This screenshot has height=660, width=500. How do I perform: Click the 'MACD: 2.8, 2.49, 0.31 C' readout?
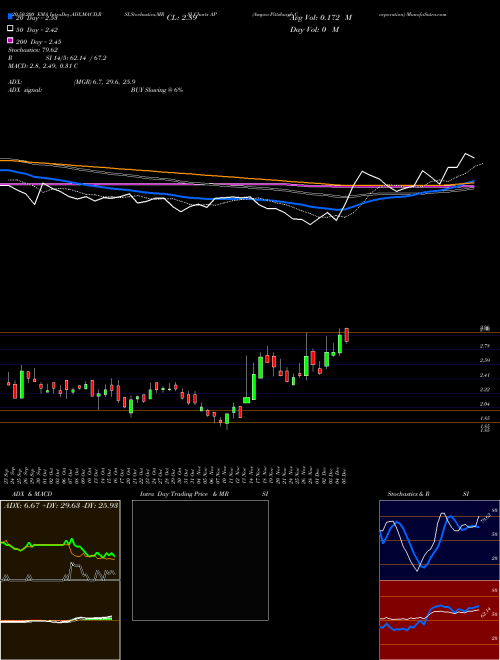tap(43, 66)
